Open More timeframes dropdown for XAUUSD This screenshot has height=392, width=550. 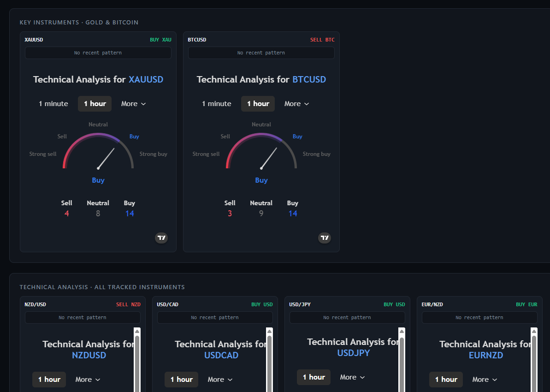coord(133,104)
